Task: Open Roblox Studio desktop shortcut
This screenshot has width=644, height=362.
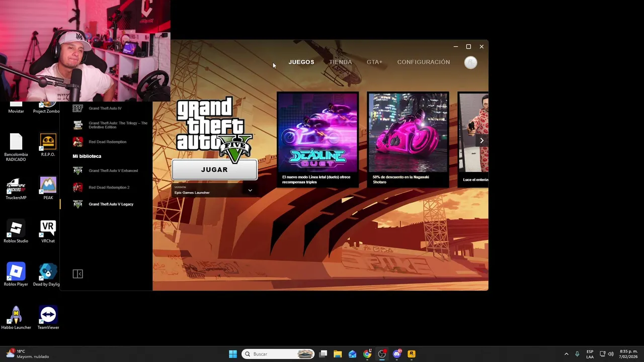Action: pos(16,232)
